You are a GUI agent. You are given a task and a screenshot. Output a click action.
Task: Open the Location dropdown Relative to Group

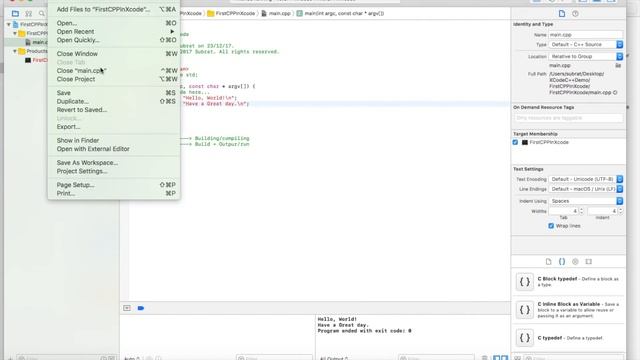pyautogui.click(x=586, y=56)
